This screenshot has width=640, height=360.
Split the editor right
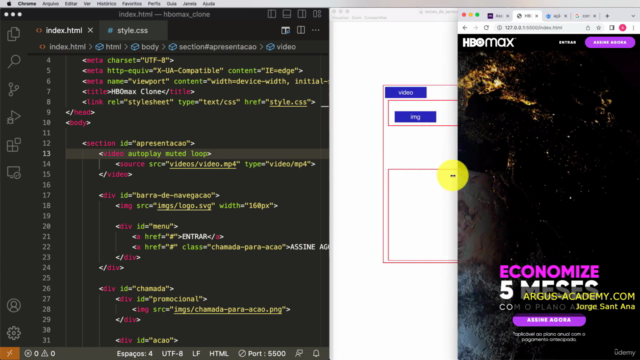301,30
